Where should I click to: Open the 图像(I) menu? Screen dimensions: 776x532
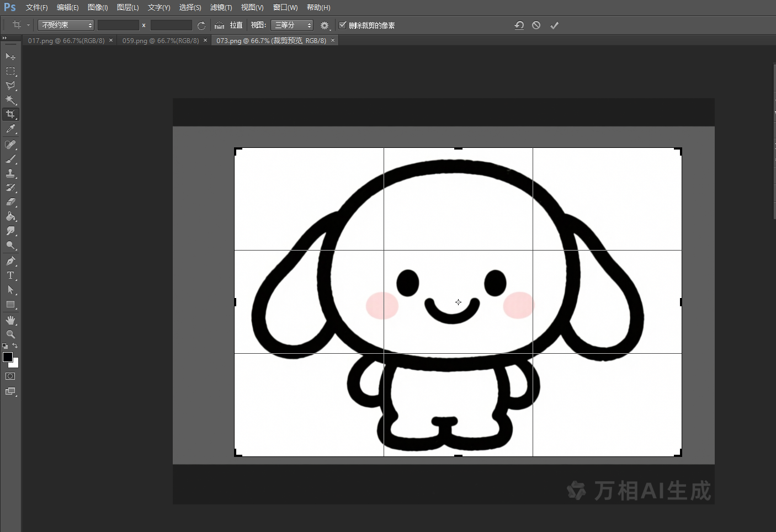pyautogui.click(x=98, y=7)
